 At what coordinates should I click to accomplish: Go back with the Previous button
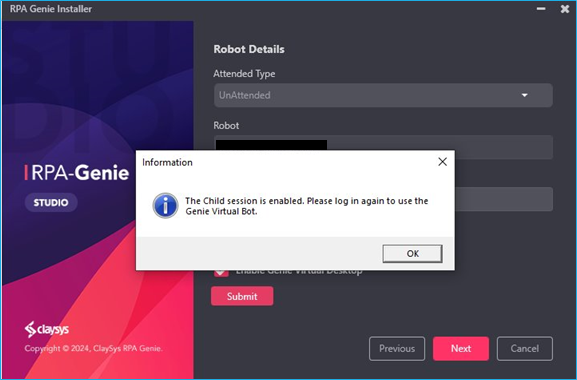[397, 348]
